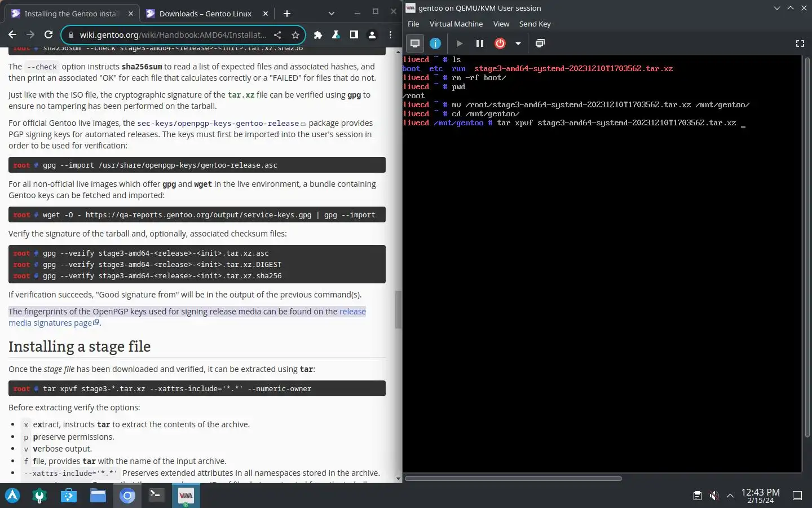Open the Arch application launcher
This screenshot has height=508, width=812.
click(12, 496)
